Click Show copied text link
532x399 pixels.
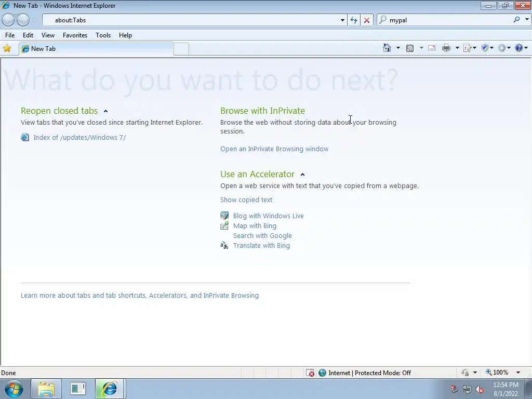tap(246, 200)
